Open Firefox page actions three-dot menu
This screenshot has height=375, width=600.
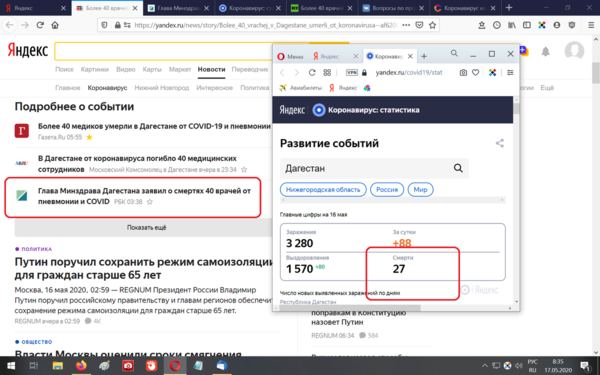tap(406, 25)
